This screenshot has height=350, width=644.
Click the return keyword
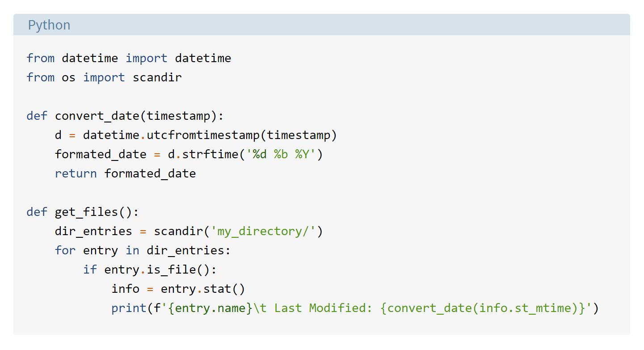76,173
